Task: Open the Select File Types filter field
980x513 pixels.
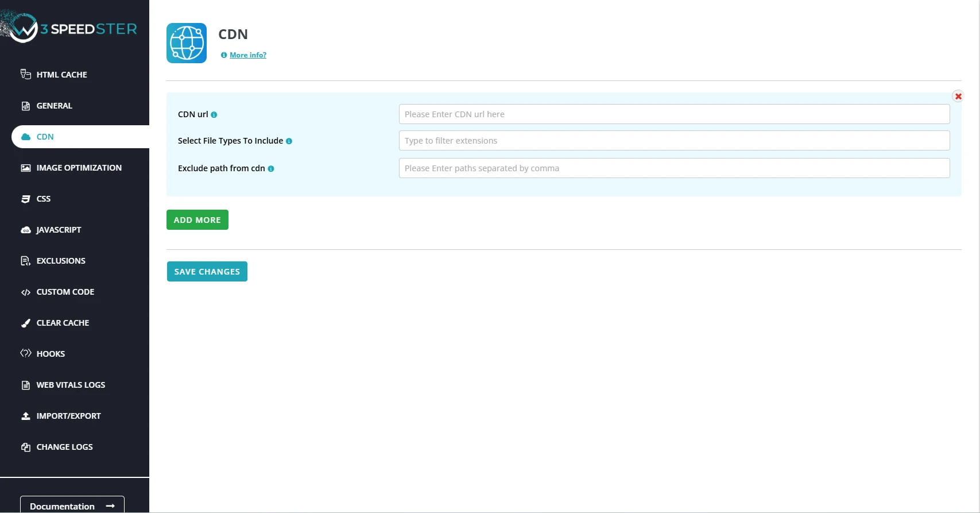Action: (x=674, y=141)
